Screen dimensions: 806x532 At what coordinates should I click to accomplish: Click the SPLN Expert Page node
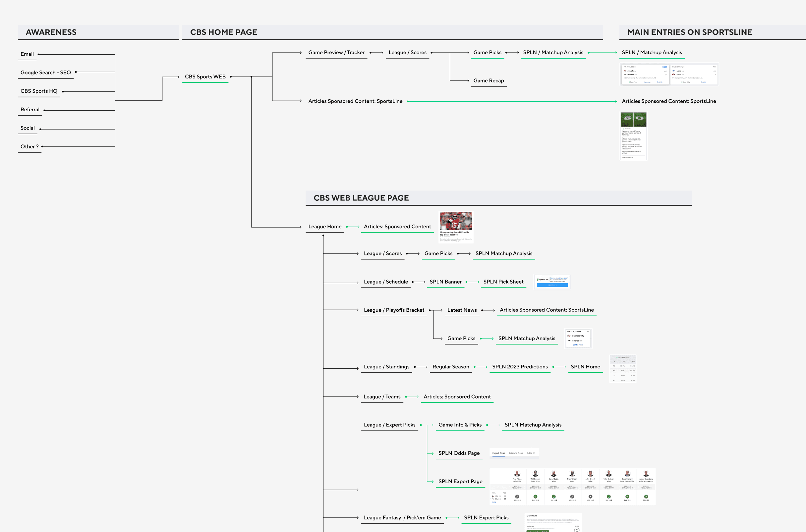(460, 482)
